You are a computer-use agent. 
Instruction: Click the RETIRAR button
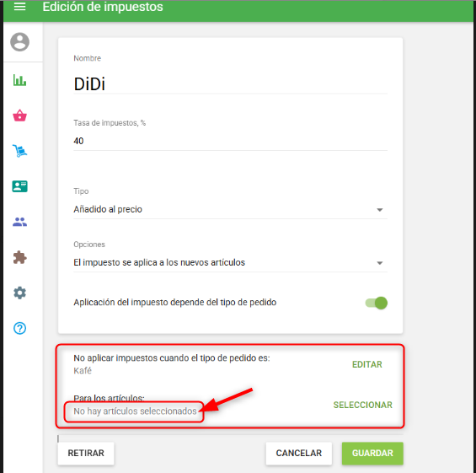86,453
